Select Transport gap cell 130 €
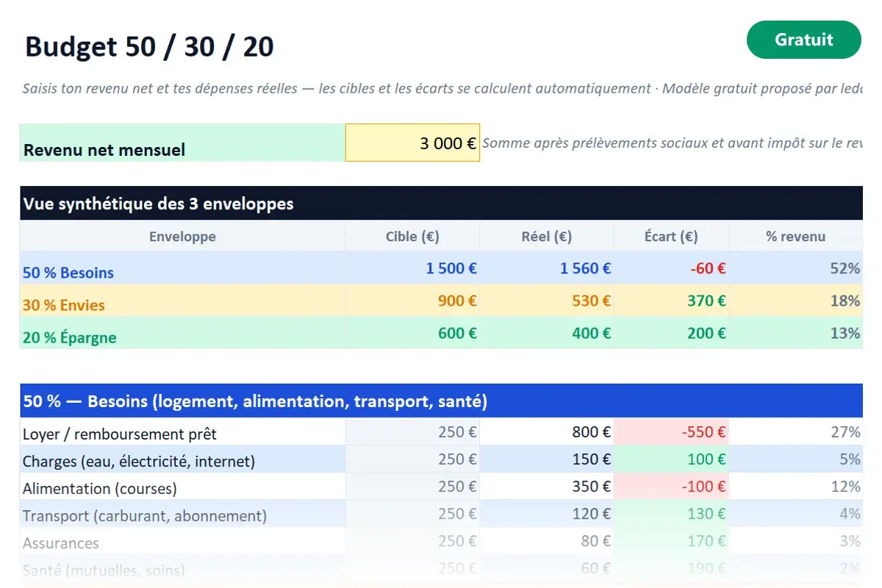882x588 pixels. pos(671,514)
